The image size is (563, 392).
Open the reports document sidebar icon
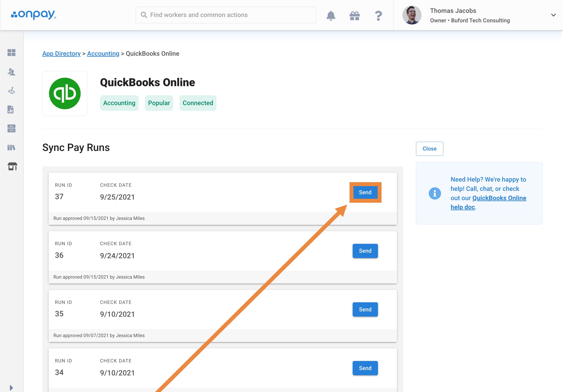pos(11,109)
